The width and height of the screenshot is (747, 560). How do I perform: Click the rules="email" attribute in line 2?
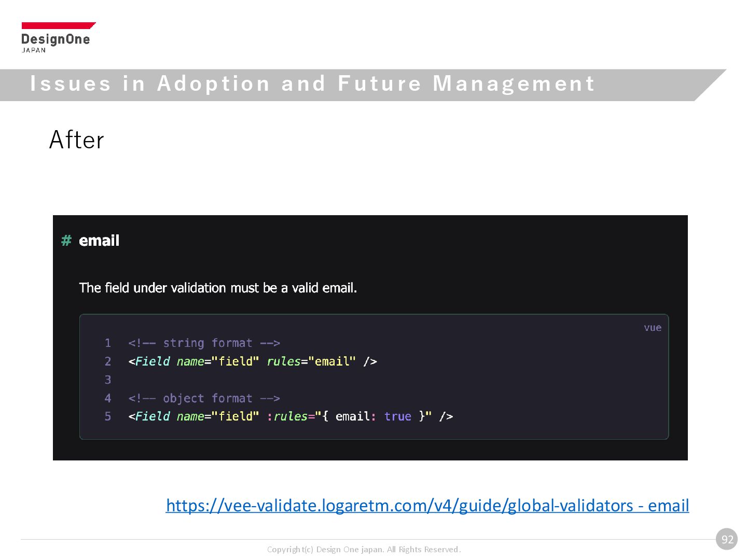click(x=311, y=361)
